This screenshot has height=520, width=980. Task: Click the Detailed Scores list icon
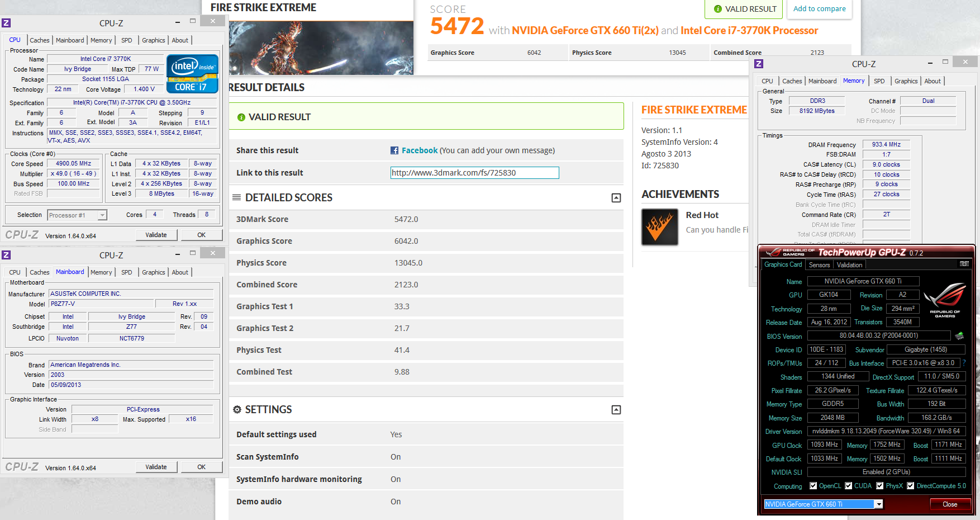point(236,197)
